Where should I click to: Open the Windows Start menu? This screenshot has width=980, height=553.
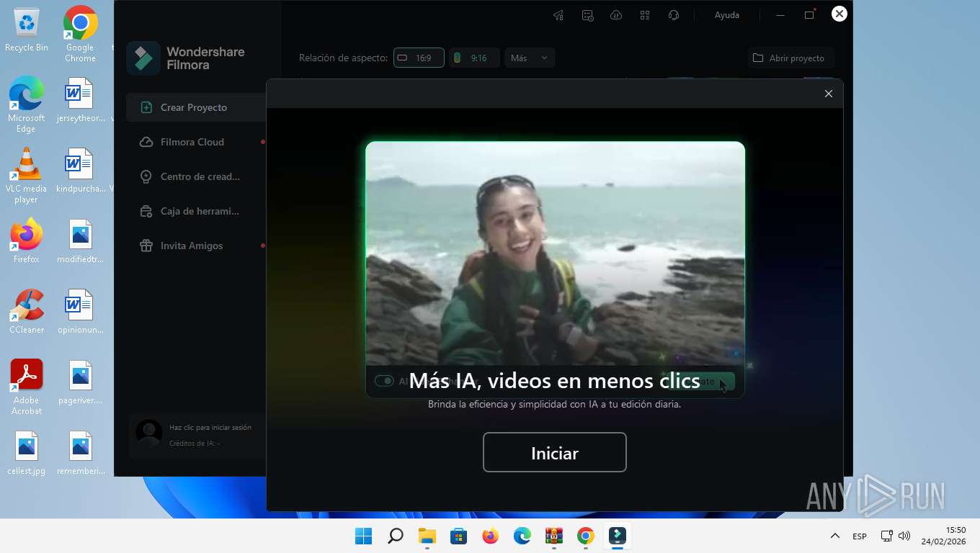(364, 536)
